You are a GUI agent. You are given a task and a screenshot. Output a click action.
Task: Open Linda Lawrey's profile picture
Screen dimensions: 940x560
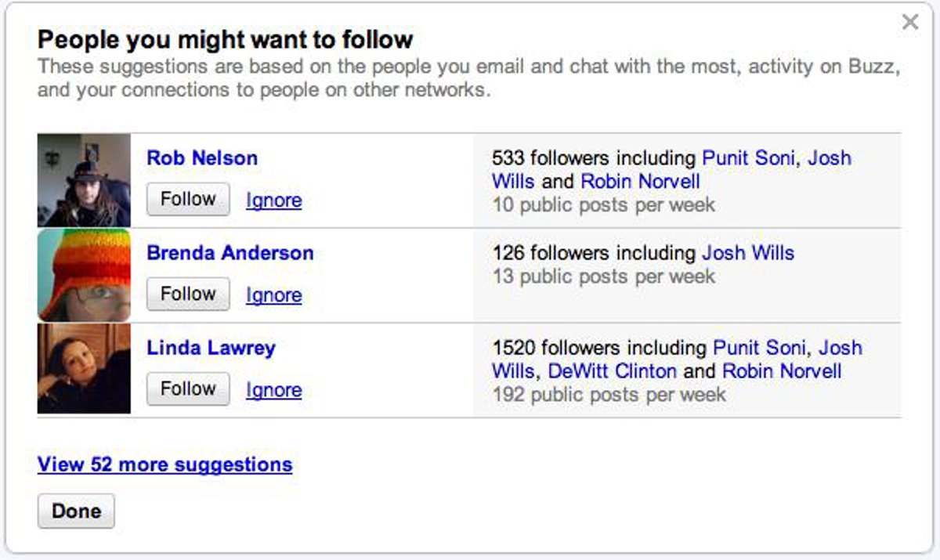[84, 369]
